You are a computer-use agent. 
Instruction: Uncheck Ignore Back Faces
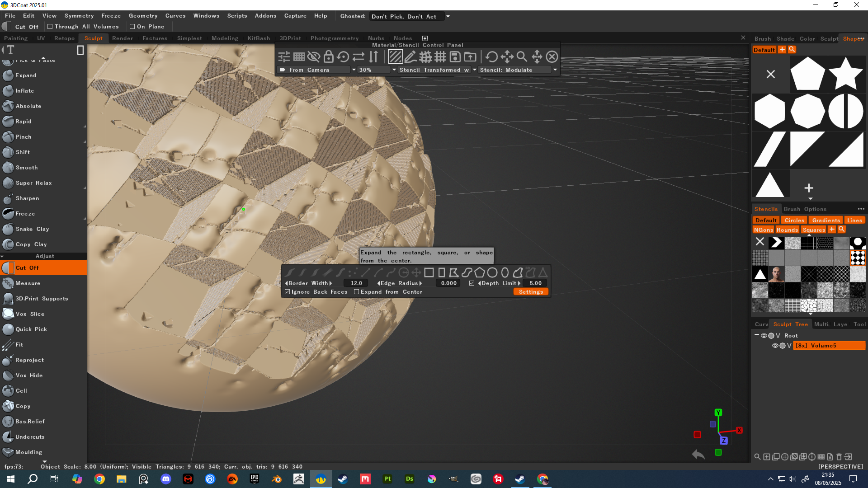tap(288, 292)
